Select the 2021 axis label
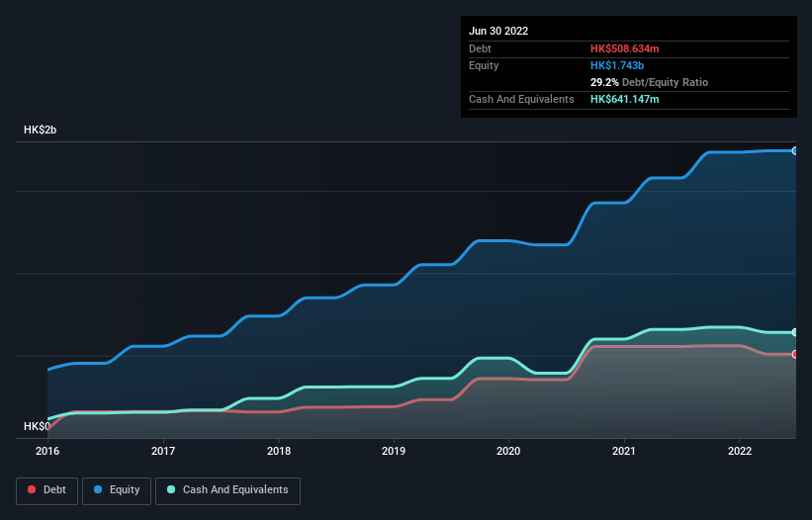Screen dimensions: 812x520 tap(624, 451)
